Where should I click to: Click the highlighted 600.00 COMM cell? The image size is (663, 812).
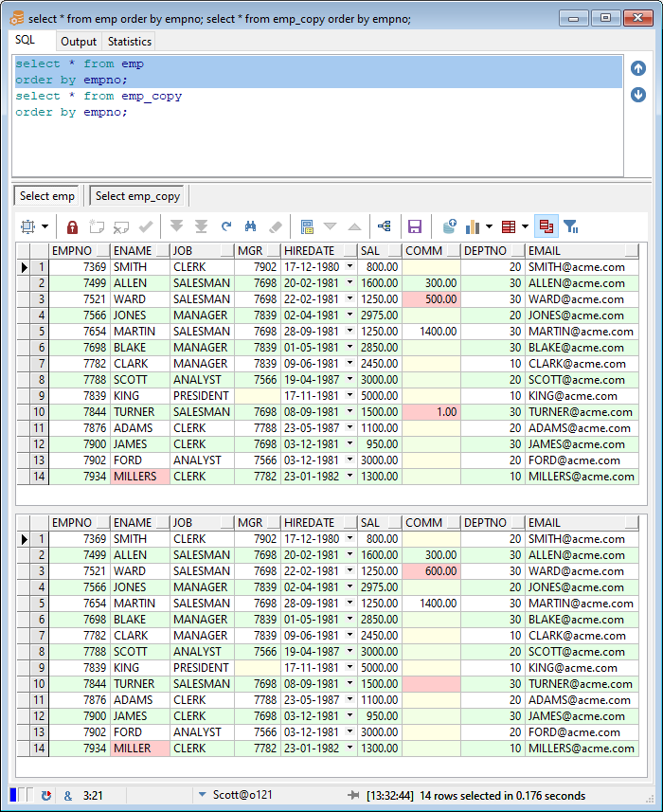click(431, 570)
